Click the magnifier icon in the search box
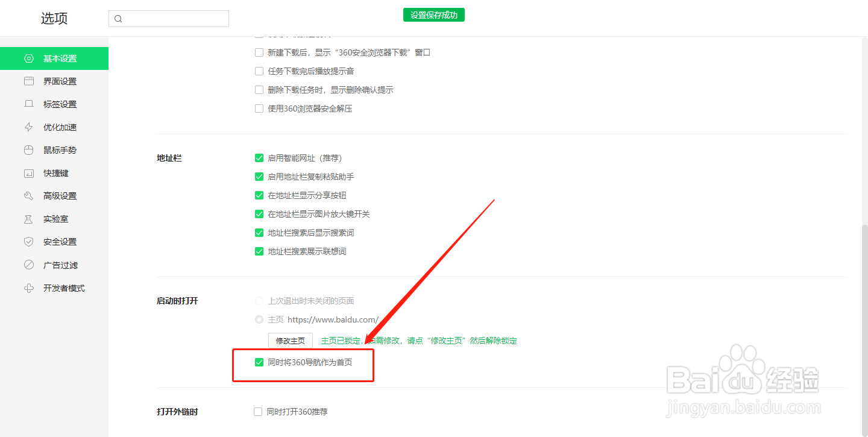Screen dimensions: 868x437 [x=118, y=19]
